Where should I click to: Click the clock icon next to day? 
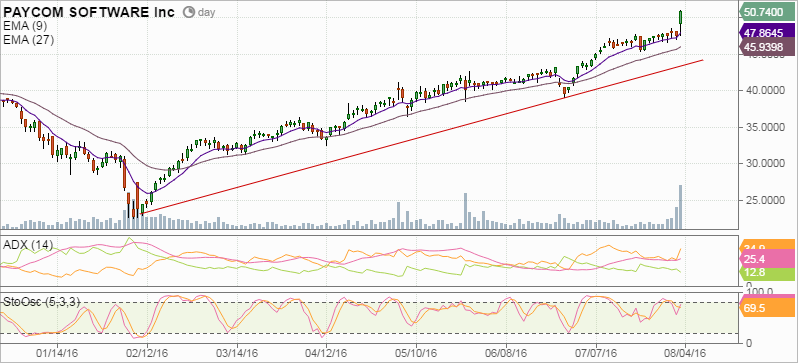pyautogui.click(x=188, y=12)
